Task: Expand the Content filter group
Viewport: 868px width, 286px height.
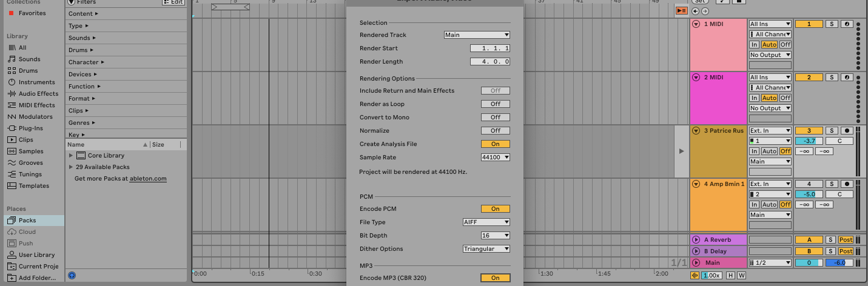Action: click(x=83, y=13)
